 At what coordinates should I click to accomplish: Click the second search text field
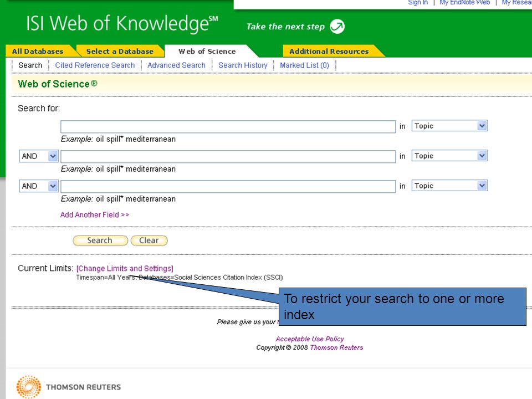pyautogui.click(x=228, y=156)
